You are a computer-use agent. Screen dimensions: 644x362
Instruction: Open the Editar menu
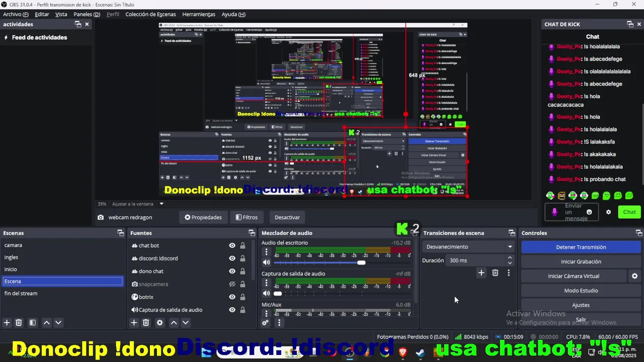pos(42,14)
